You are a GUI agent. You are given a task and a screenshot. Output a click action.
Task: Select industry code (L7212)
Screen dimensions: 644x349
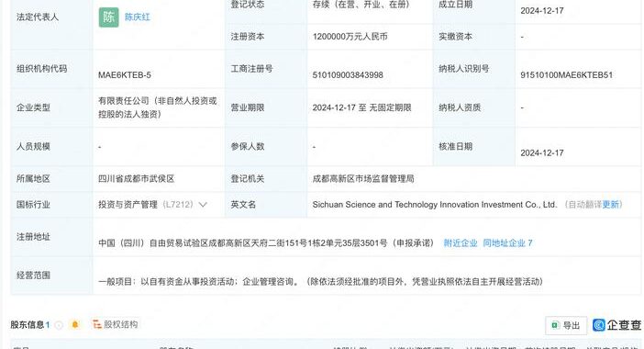(x=177, y=204)
